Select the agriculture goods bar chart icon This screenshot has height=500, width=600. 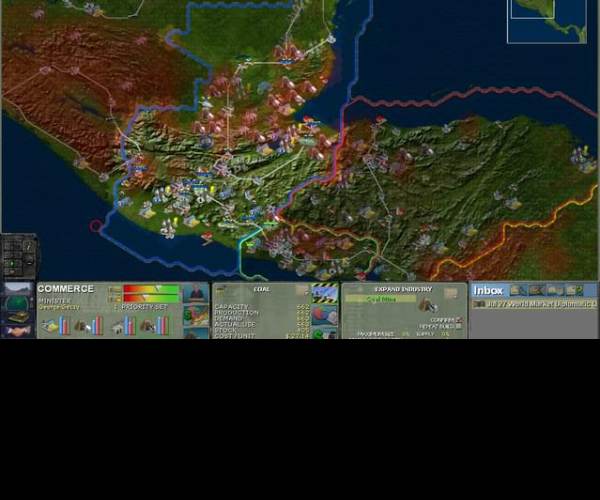55,326
